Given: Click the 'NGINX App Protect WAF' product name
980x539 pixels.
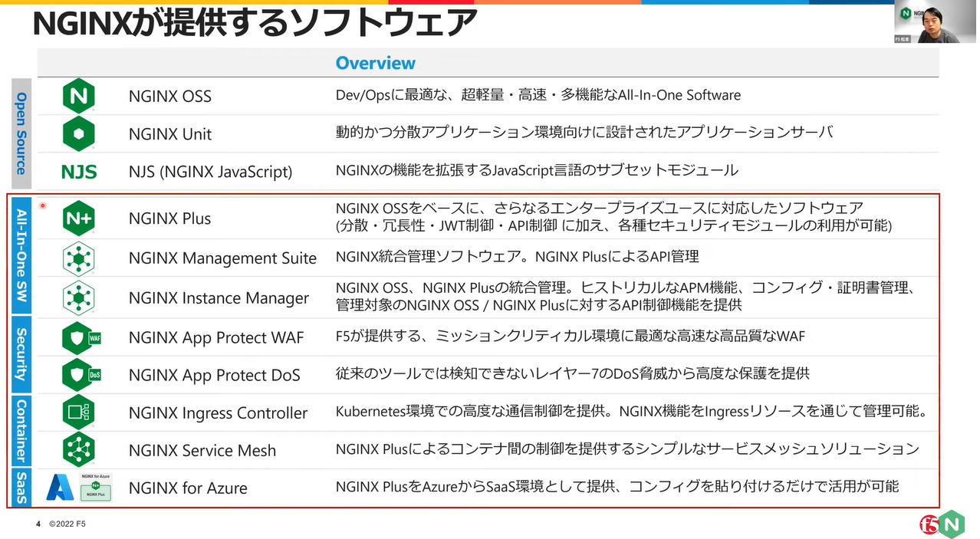Looking at the screenshot, I should pos(217,338).
